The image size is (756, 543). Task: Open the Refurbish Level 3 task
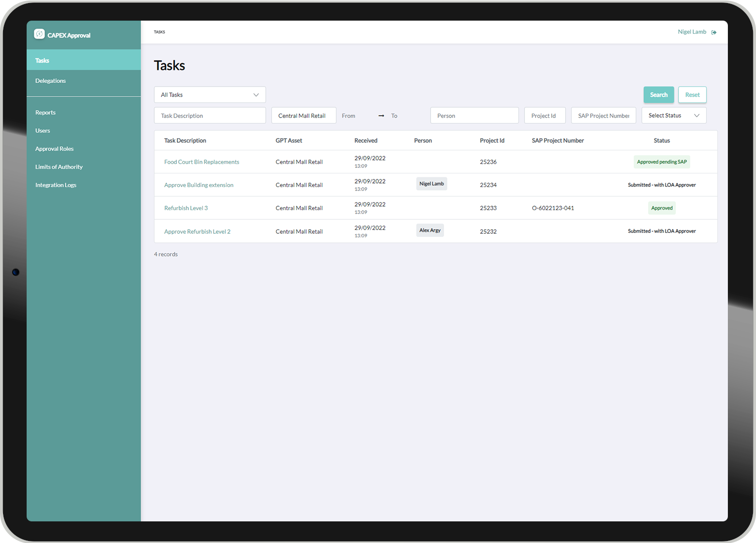[186, 208]
